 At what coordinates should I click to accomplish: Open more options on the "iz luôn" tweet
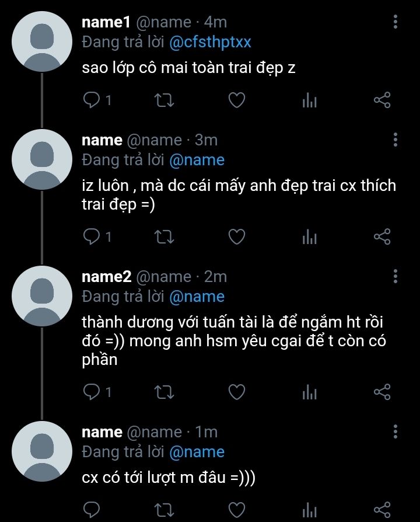395,140
